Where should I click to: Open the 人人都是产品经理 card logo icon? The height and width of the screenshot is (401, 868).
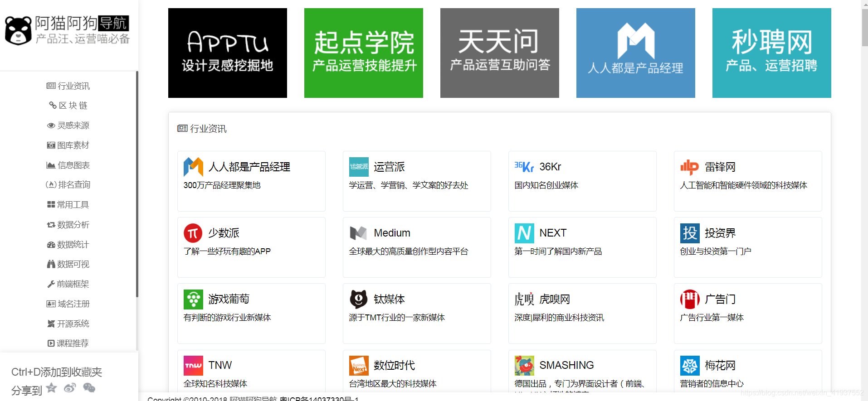pos(193,167)
